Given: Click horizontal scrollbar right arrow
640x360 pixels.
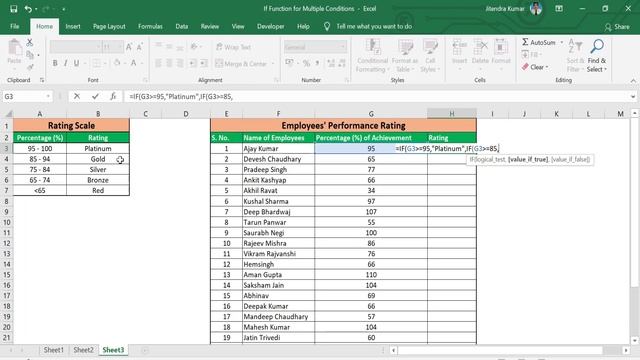Looking at the screenshot, I should (626, 350).
